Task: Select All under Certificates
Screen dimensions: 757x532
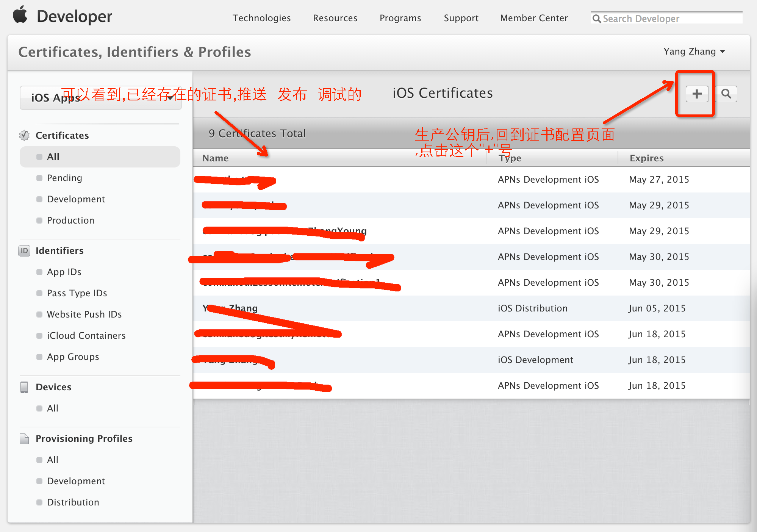Action: pyautogui.click(x=100, y=156)
